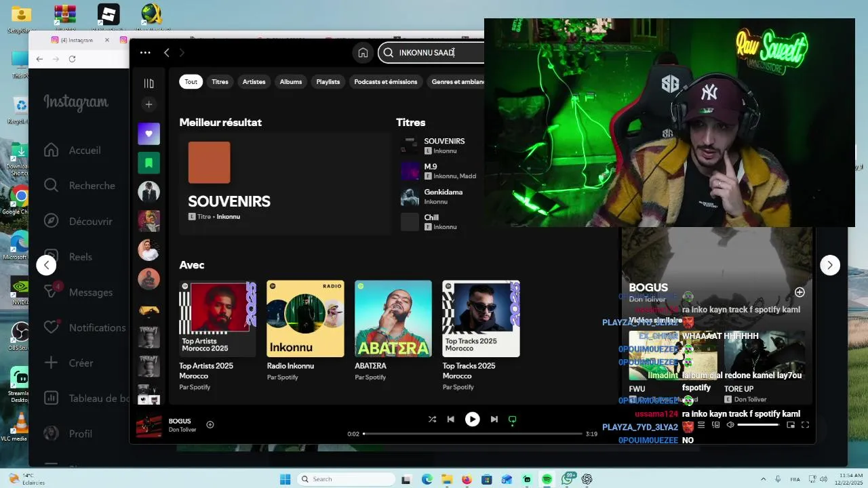
Task: Switch Spotify to full screen view
Action: coord(805,425)
